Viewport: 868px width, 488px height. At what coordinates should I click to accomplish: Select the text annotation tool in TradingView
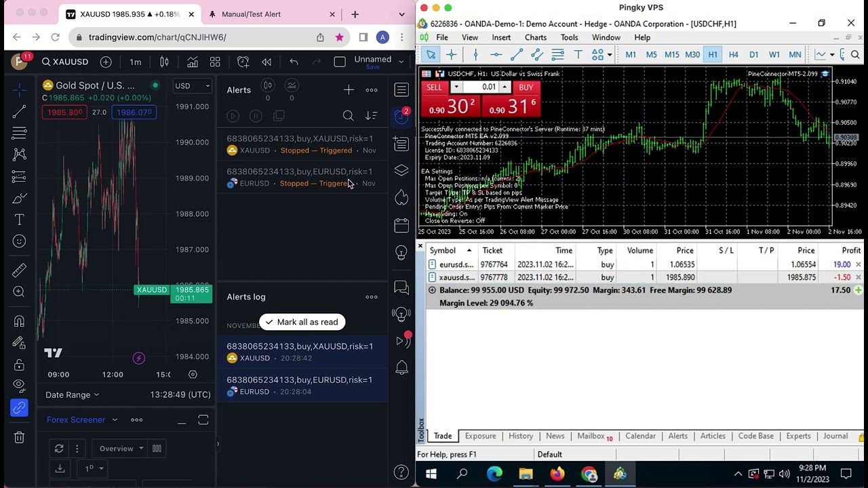click(19, 220)
